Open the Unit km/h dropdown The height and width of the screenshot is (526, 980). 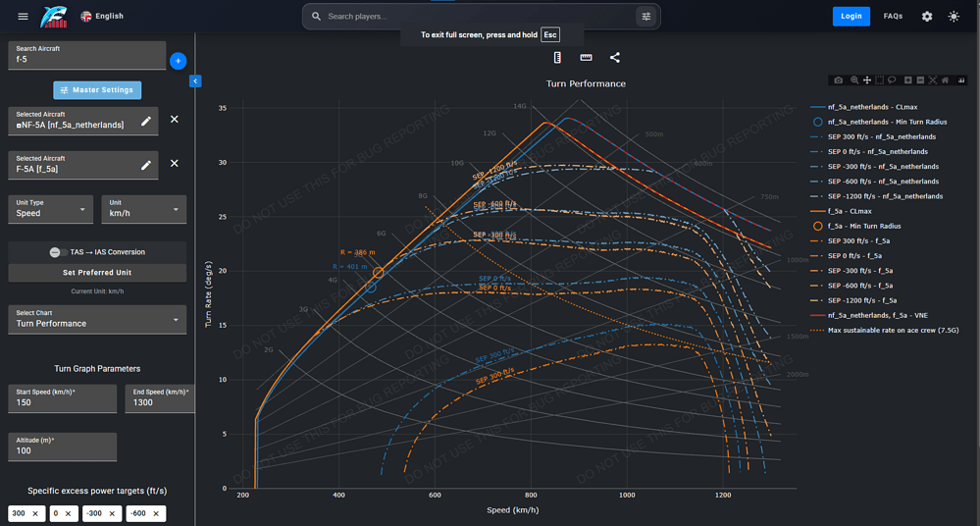144,209
